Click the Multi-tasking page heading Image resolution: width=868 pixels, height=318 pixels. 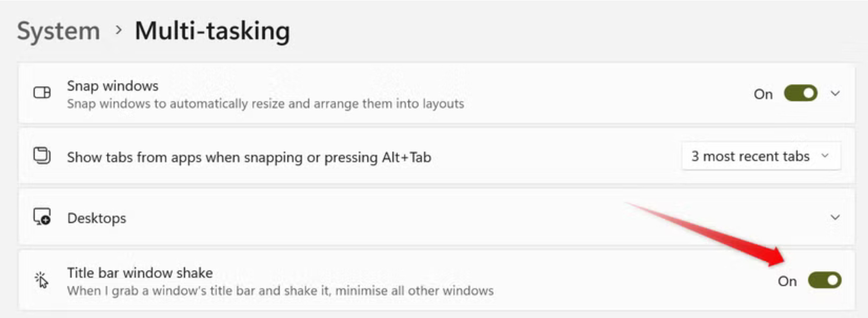pyautogui.click(x=212, y=31)
